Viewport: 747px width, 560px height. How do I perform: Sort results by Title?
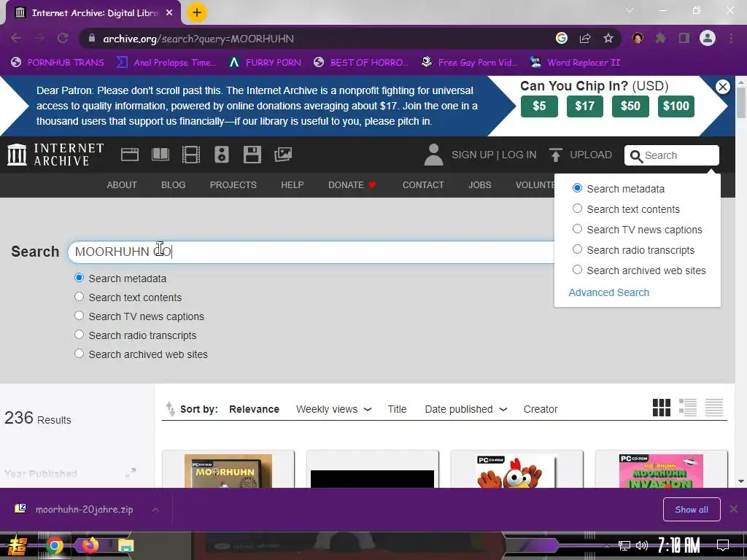397,409
